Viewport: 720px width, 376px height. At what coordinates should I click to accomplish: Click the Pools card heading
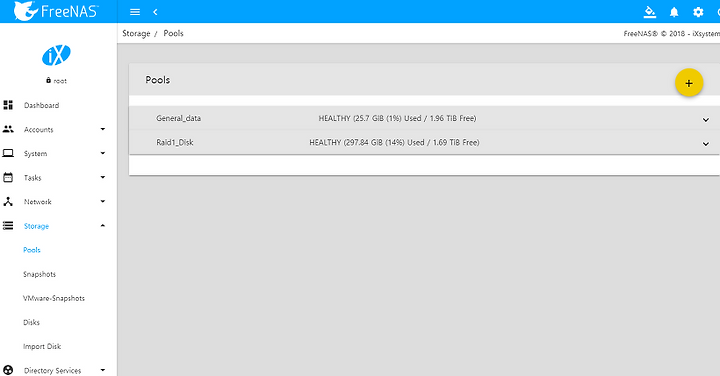(x=158, y=80)
